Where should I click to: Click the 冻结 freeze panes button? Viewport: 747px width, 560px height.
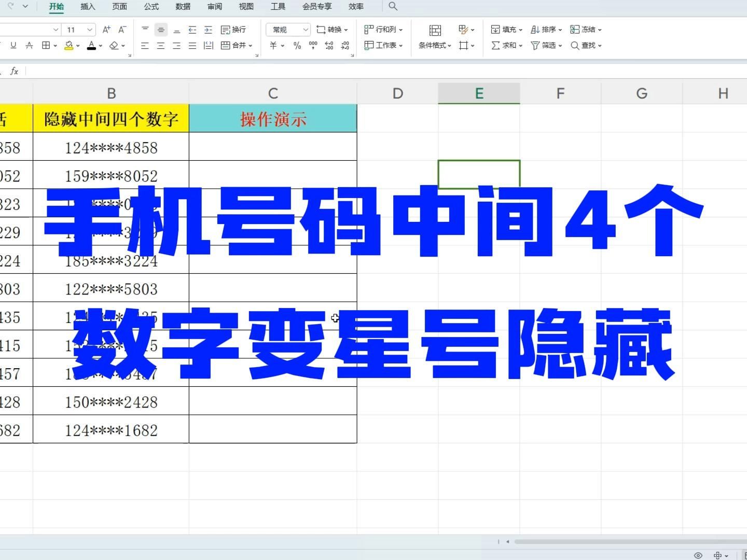click(586, 30)
